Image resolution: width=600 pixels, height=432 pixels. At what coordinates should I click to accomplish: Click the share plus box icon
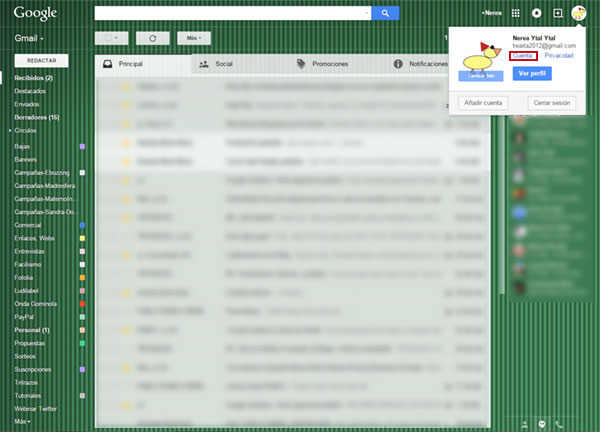pos(558,13)
